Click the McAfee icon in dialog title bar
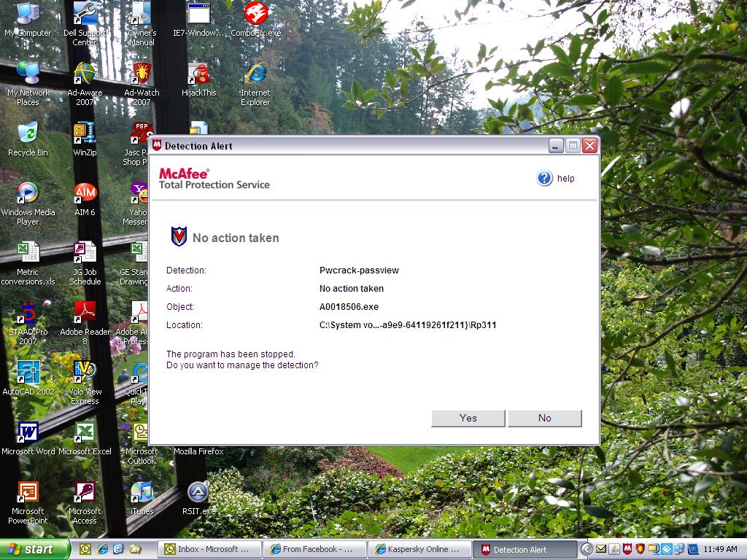 (157, 146)
